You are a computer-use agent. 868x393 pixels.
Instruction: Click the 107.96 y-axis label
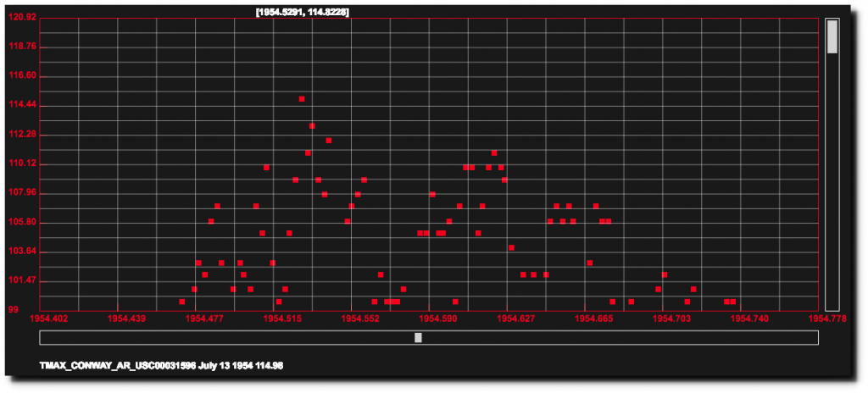[x=23, y=193]
